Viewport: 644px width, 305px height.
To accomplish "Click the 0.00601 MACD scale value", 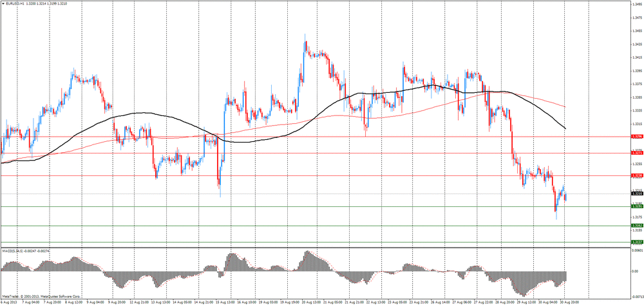I will pyautogui.click(x=638, y=250).
